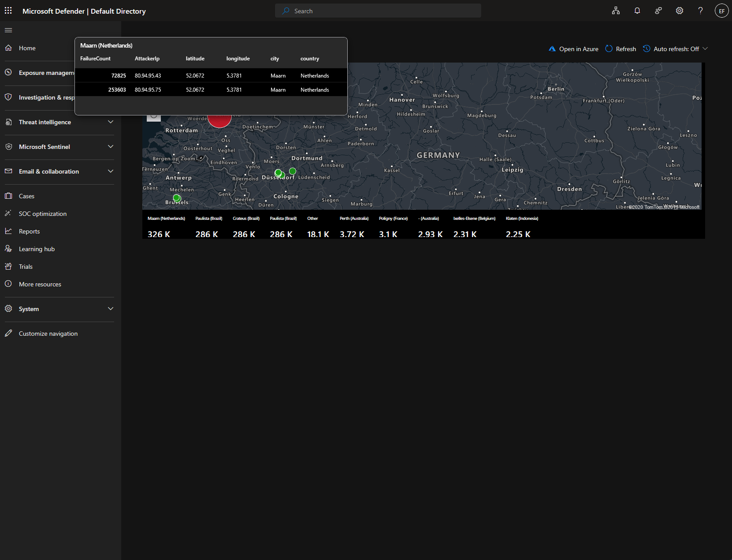Screen dimensions: 732x560
Task: Select the Ixelles-Elsene (Belgium) 2.31 K tile
Action: 474,227
